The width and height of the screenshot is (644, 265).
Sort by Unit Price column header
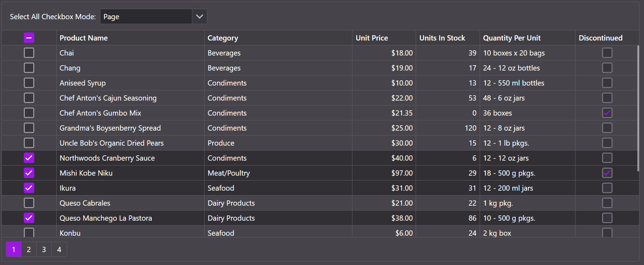[372, 38]
